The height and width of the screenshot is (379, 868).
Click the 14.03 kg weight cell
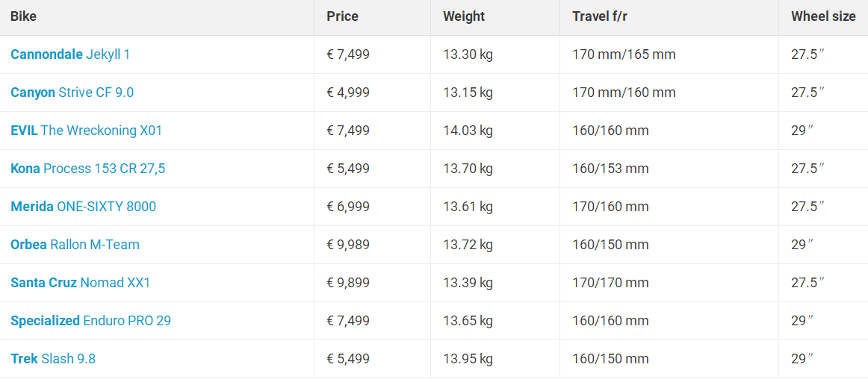(468, 131)
